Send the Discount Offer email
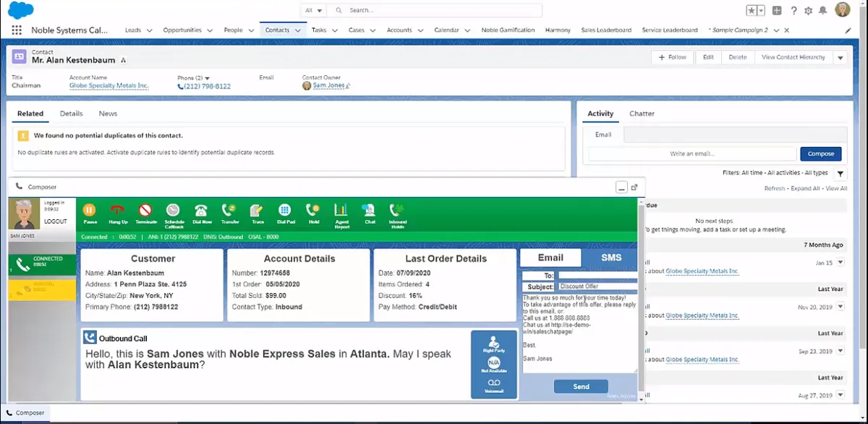 coord(581,386)
